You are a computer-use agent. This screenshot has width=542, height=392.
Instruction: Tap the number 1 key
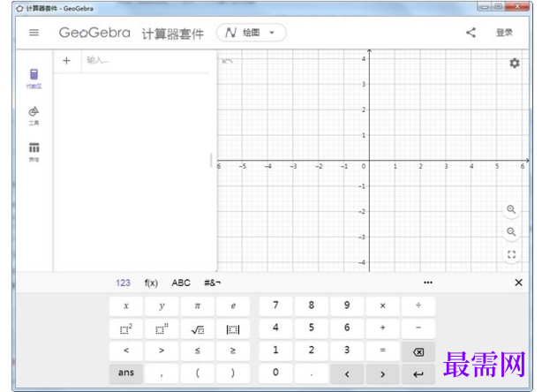click(275, 351)
